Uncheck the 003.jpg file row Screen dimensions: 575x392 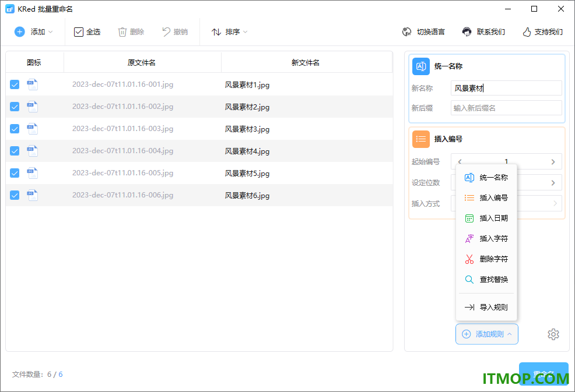click(x=15, y=129)
